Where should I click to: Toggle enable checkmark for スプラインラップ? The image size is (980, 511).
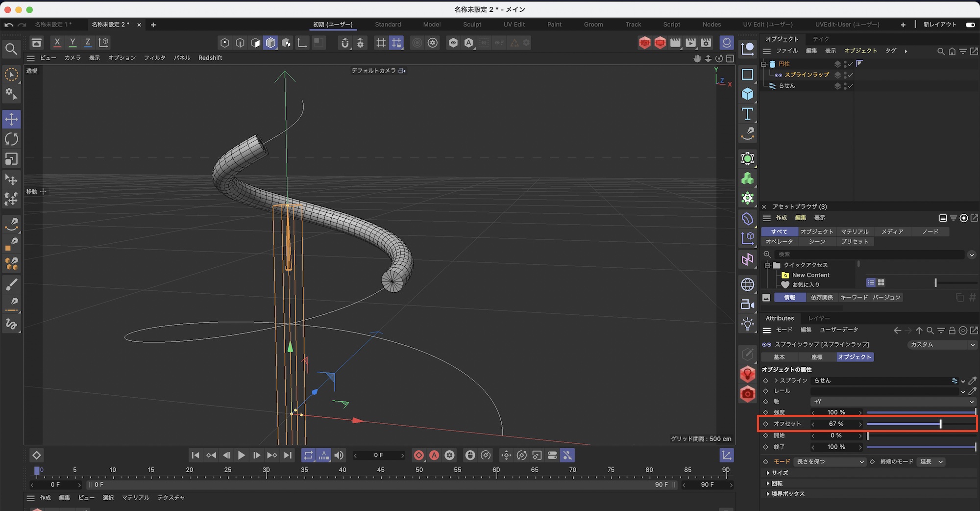click(x=851, y=75)
